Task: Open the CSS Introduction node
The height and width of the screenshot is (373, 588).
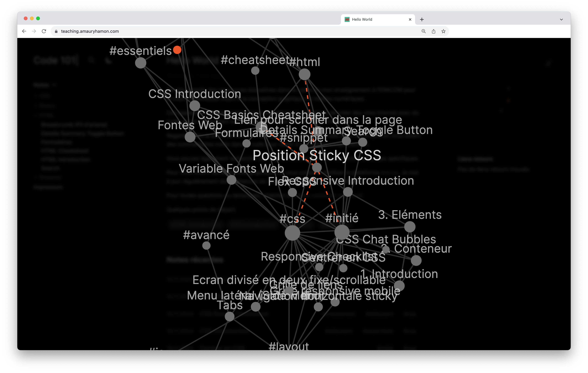Action: (195, 106)
